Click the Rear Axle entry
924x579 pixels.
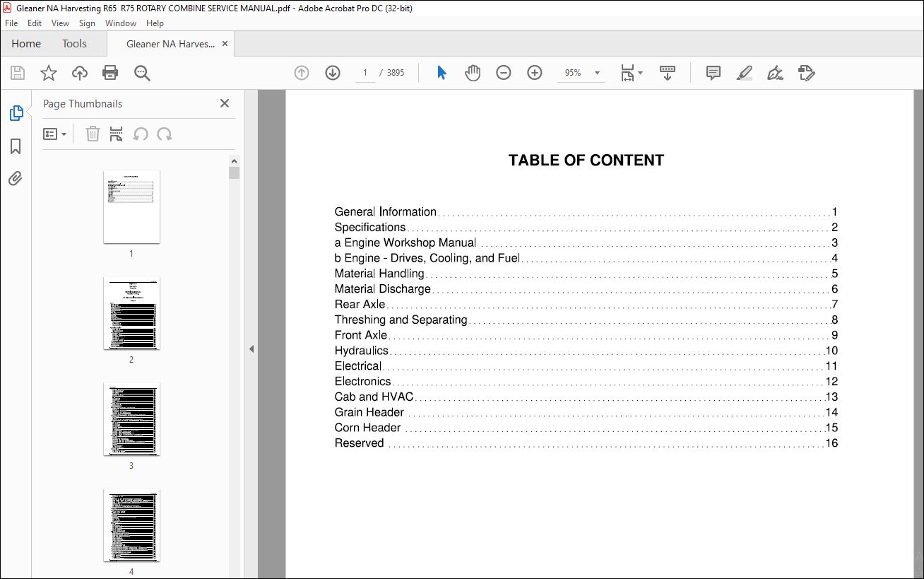coord(360,305)
